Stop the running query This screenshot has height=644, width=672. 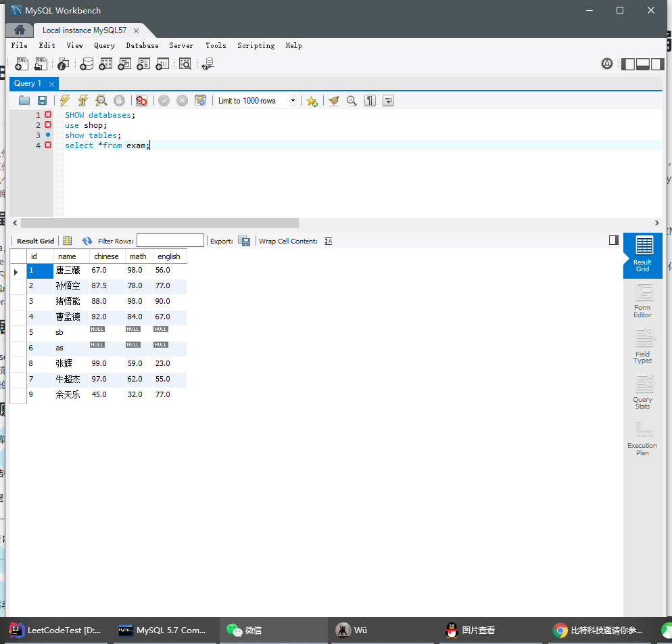[x=119, y=100]
